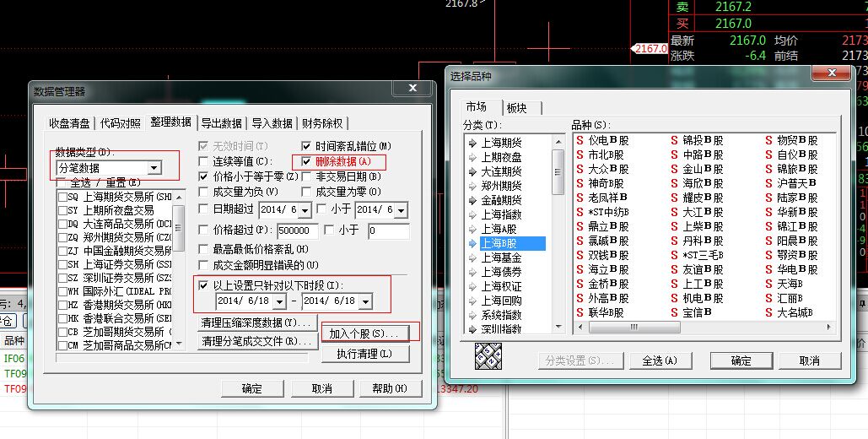Click the 选择品种 horizontal scrollbar thumb
The height and width of the screenshot is (439, 868).
point(633,328)
